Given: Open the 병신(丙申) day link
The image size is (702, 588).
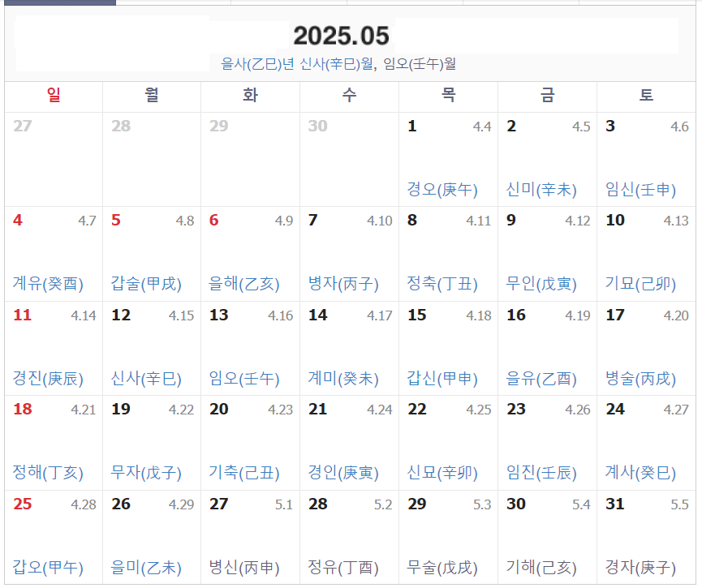Looking at the screenshot, I should [244, 568].
